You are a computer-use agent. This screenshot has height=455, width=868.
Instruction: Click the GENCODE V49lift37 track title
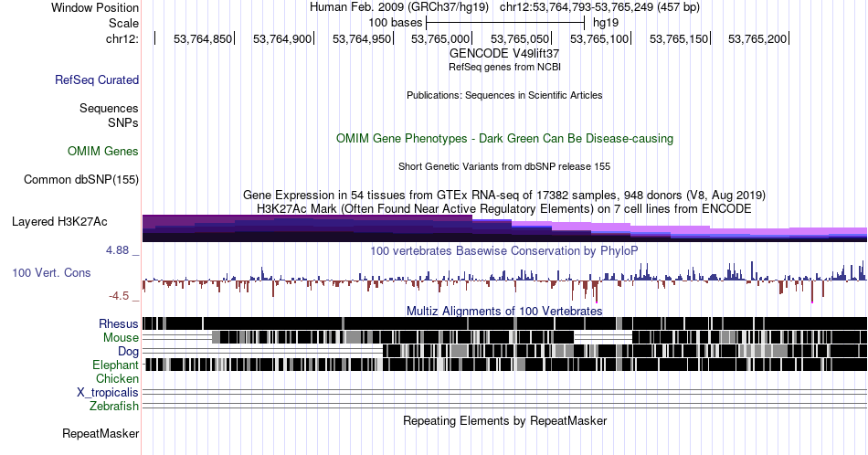pyautogui.click(x=504, y=53)
